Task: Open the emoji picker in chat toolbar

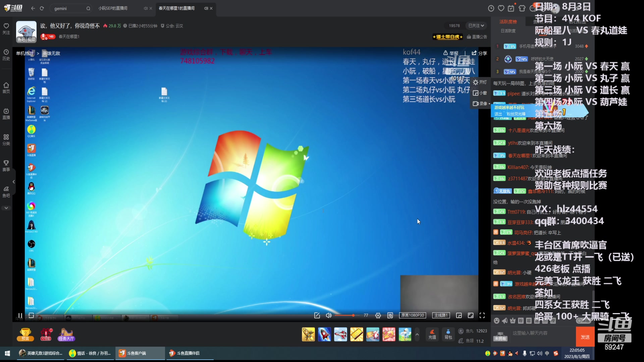Action: coord(497,321)
